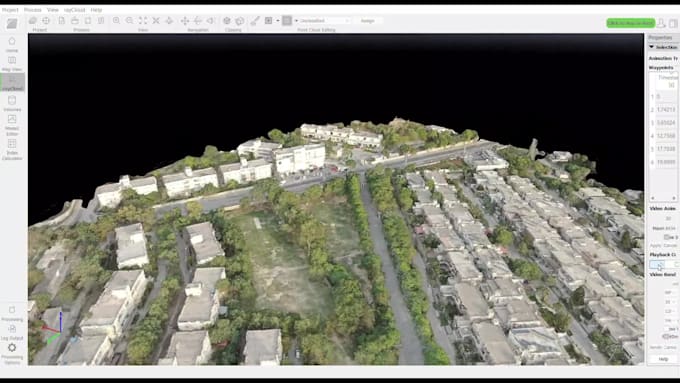Open the Mosaic Editor from the sidebar
The height and width of the screenshot is (383, 680).
[x=12, y=125]
